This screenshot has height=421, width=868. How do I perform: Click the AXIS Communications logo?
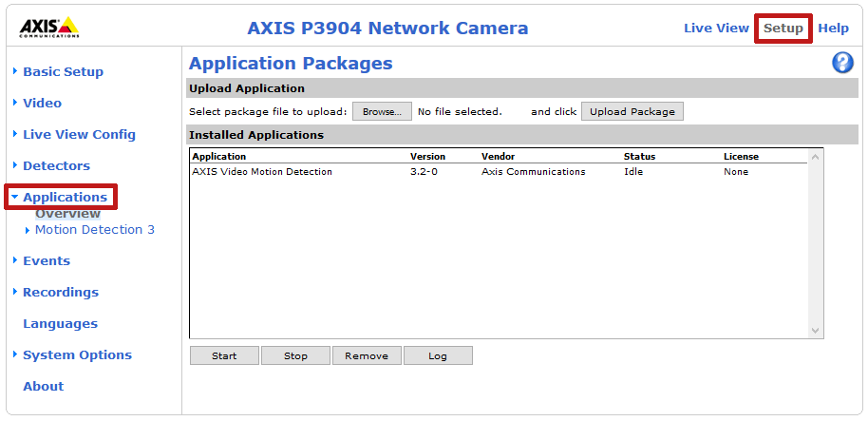pyautogui.click(x=49, y=28)
